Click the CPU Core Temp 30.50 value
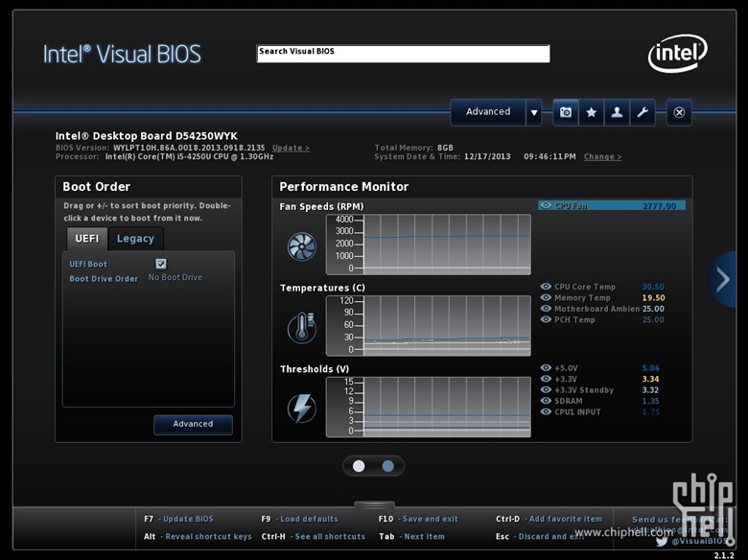Image resolution: width=748 pixels, height=560 pixels. click(653, 287)
